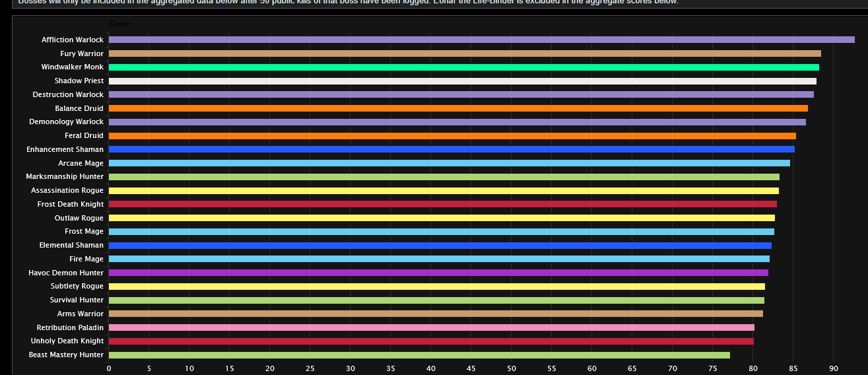Click the 'Survival Hunter' label
Image resolution: width=868 pixels, height=375 pixels.
point(77,300)
